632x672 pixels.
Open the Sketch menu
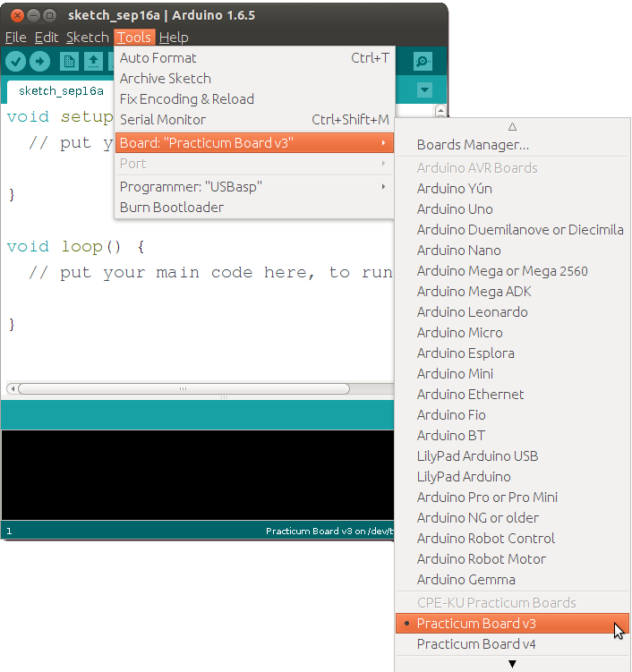coord(87,37)
